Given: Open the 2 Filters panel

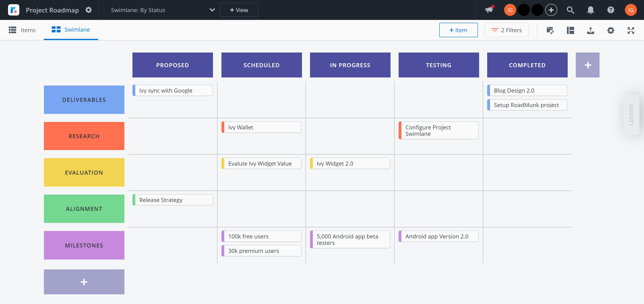Looking at the screenshot, I should point(506,30).
